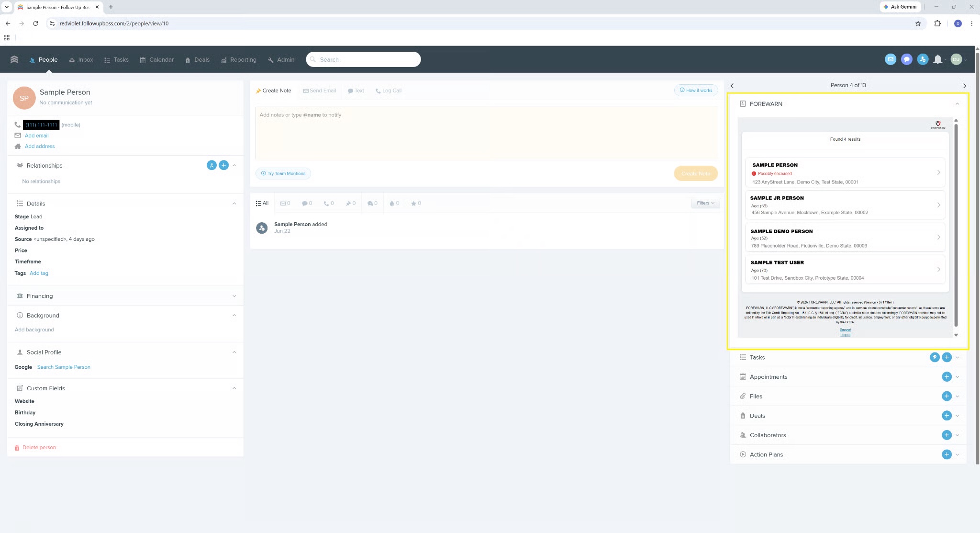The width and height of the screenshot is (980, 533).
Task: Expand the Financing section
Action: click(x=125, y=296)
